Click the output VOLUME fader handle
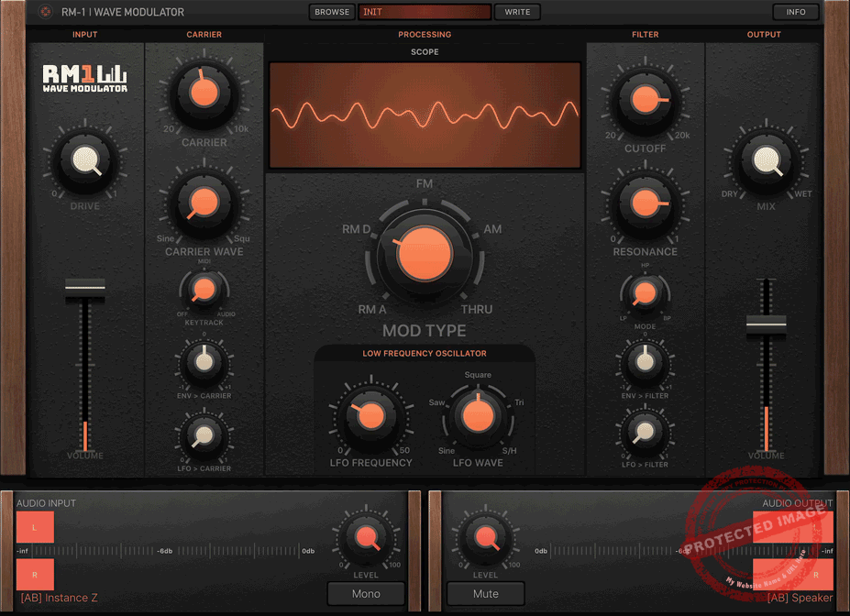Viewport: 850px width, 616px height. pos(766,324)
